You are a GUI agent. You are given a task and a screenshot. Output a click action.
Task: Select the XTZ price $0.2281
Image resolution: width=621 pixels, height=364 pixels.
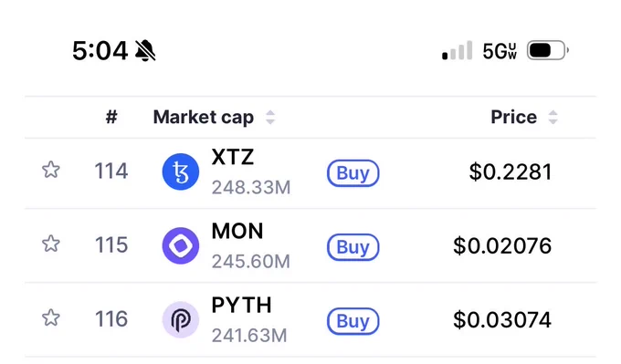pos(510,172)
